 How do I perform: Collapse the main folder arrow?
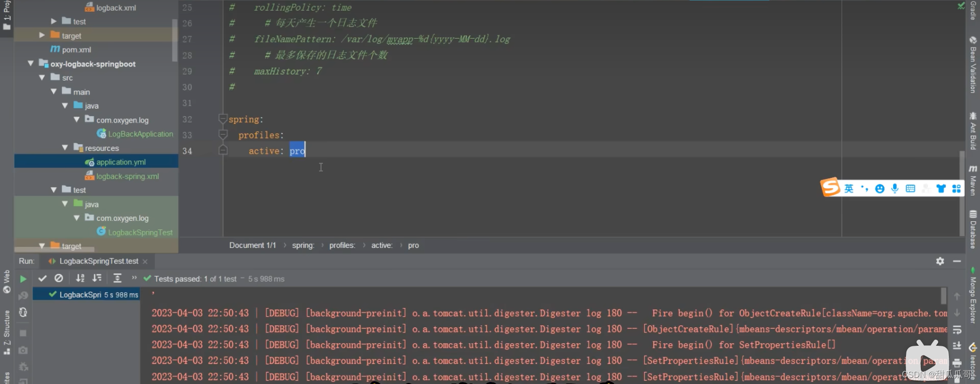(x=54, y=92)
